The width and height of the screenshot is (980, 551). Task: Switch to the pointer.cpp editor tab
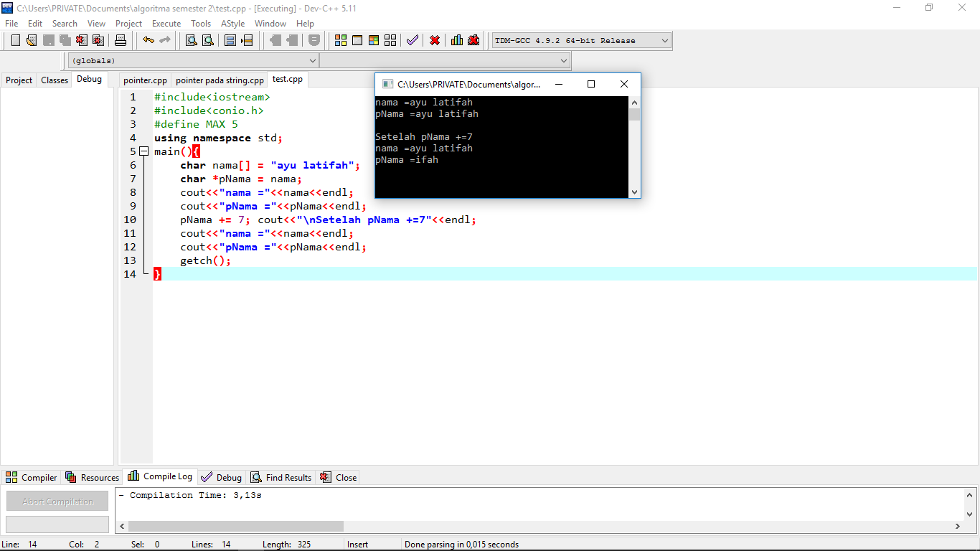pos(145,80)
